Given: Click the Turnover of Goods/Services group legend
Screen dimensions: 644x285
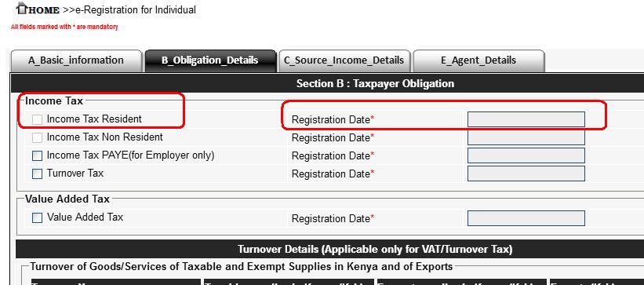Looking at the screenshot, I should (x=242, y=267).
